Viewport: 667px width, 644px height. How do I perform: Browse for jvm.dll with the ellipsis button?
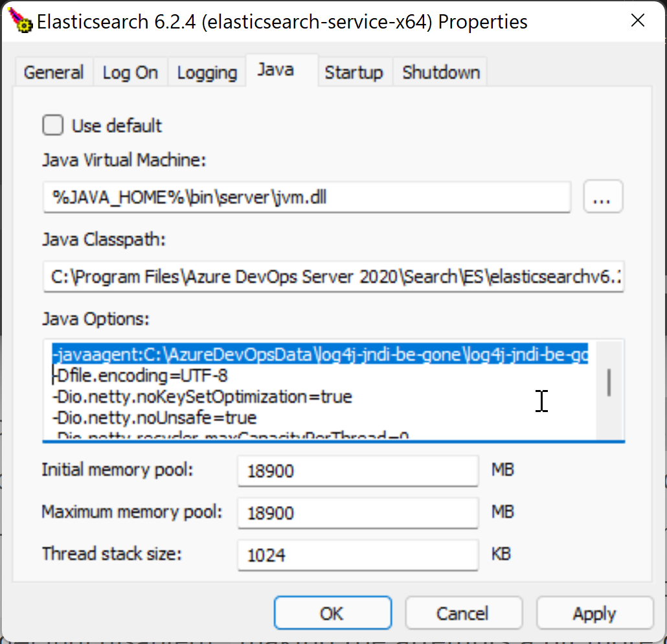(x=603, y=197)
